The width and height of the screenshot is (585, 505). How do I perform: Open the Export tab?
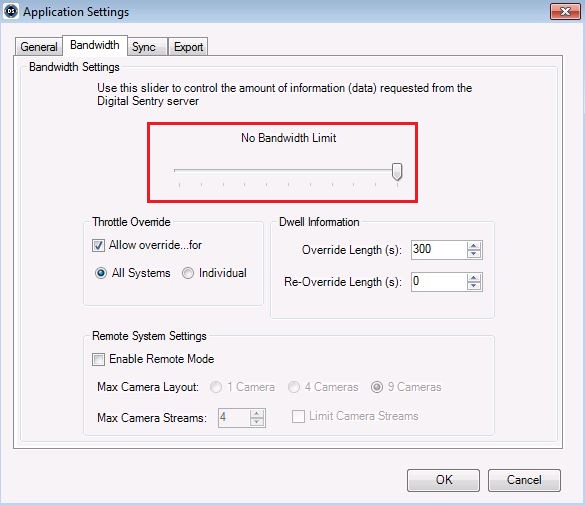point(188,47)
